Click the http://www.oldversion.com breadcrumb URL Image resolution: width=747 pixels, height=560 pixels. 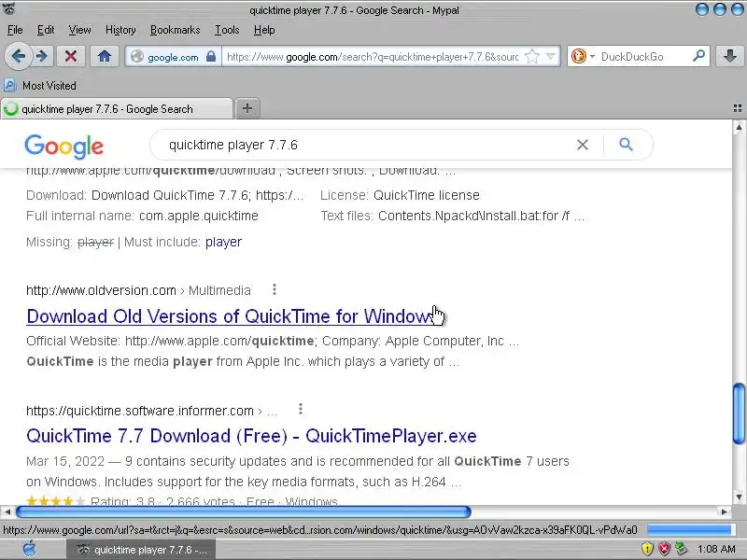pyautogui.click(x=101, y=290)
